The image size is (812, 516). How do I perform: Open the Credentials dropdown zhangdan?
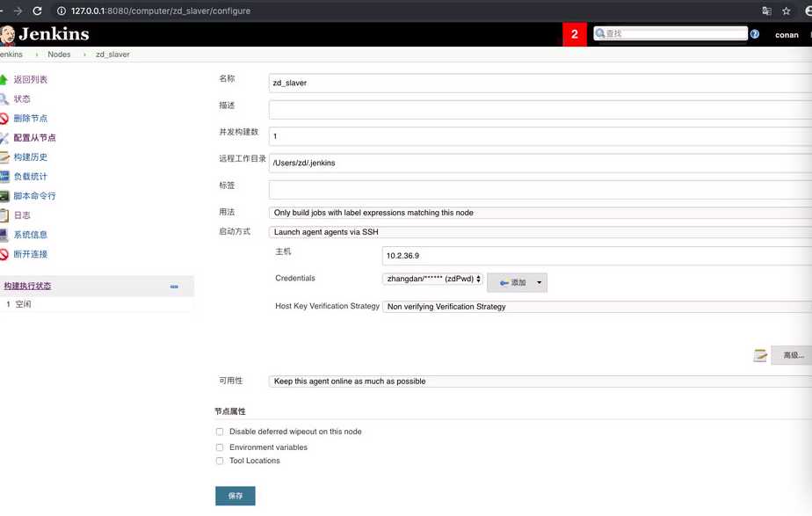[x=432, y=280]
